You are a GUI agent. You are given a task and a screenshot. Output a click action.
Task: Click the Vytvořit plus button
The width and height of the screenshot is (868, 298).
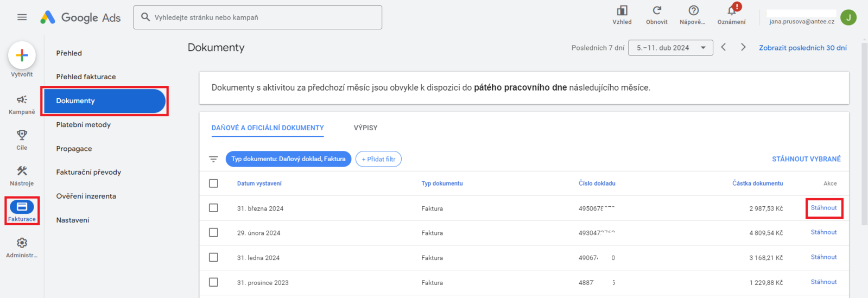point(22,55)
